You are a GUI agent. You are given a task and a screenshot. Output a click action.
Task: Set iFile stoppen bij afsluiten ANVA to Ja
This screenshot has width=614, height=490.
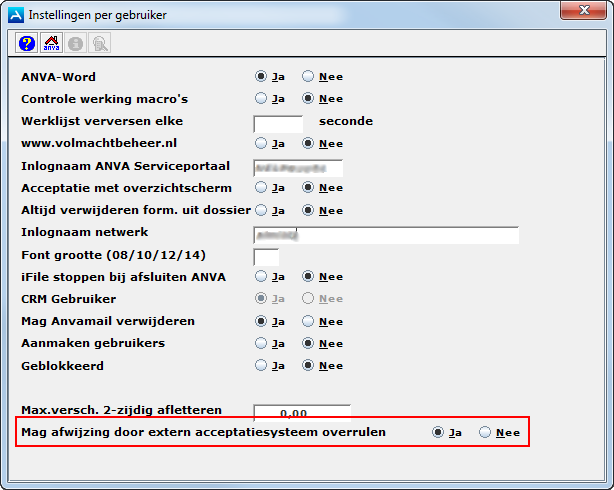[x=262, y=276]
